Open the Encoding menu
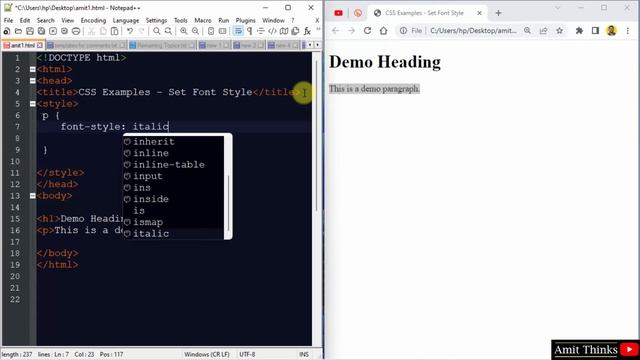Screen dimensions: 640x360 (93, 20)
